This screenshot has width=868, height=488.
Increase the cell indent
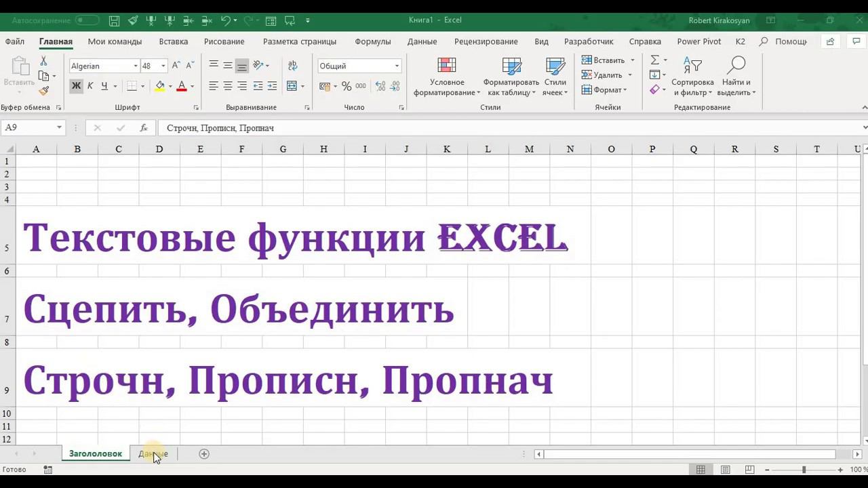[x=272, y=86]
